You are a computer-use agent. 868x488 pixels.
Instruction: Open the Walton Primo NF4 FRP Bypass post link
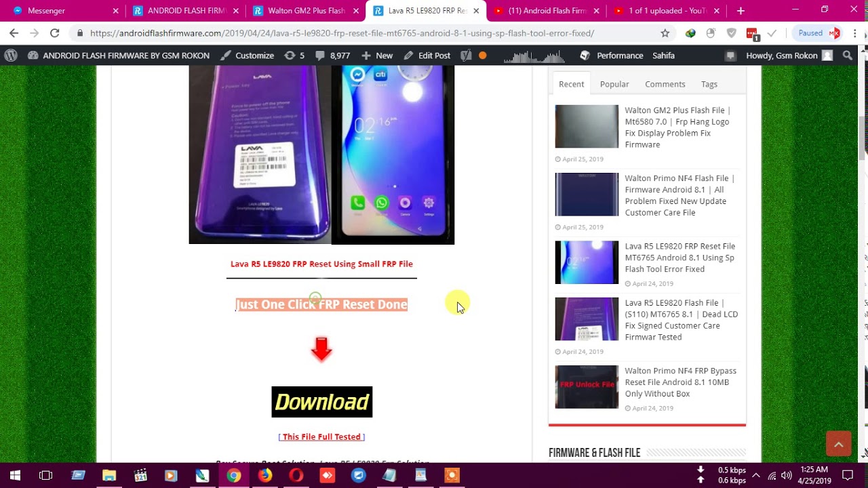(680, 382)
